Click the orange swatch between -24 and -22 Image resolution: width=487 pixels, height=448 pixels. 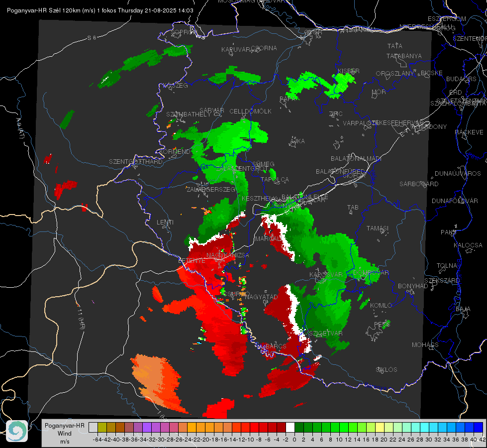(x=192, y=427)
